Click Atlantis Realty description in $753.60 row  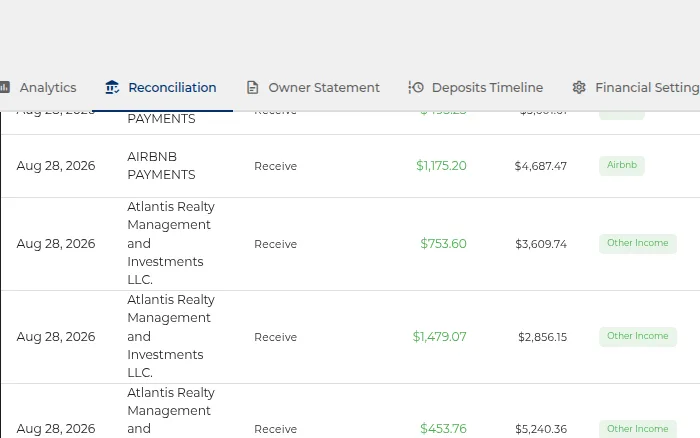171,243
